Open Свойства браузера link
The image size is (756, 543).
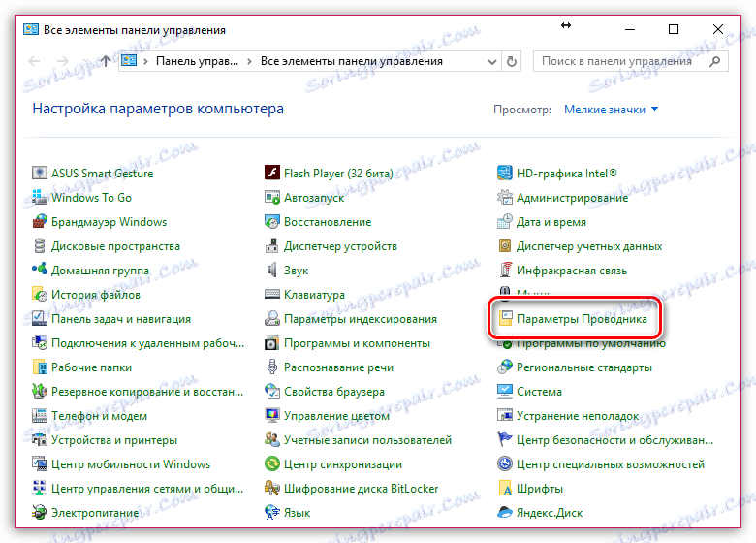coord(334,392)
